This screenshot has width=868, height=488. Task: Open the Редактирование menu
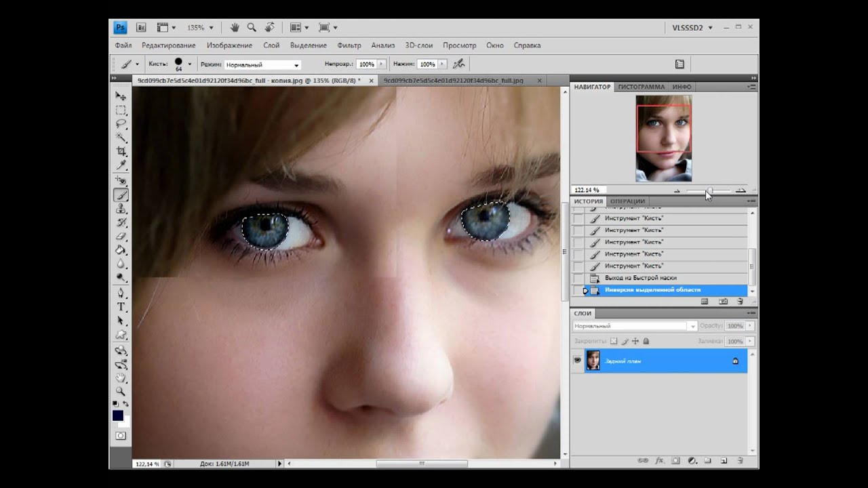click(169, 45)
